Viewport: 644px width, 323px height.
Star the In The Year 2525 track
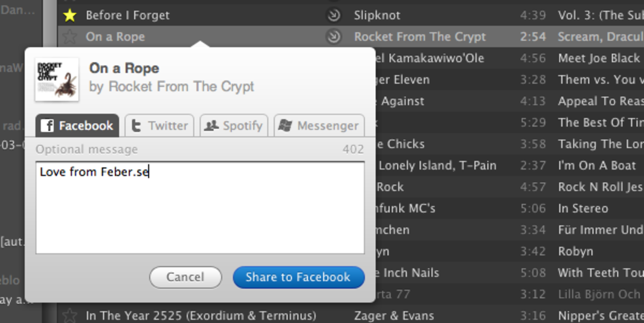pos(69,316)
